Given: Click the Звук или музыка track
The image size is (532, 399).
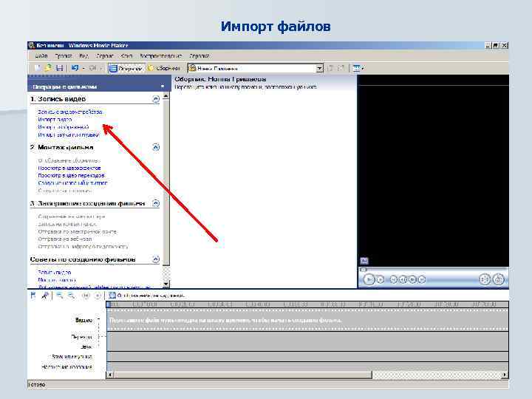Looking at the screenshot, I should coord(307,357).
